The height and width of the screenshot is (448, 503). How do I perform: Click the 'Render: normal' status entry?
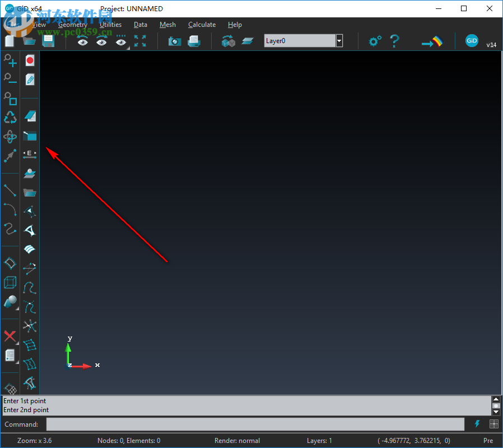[x=237, y=441]
